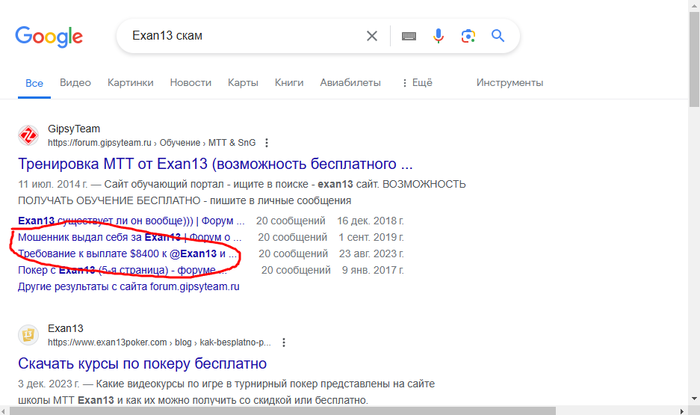Expand the "Ещё" more menu
Image resolution: width=700 pixels, height=415 pixels.
(x=416, y=82)
